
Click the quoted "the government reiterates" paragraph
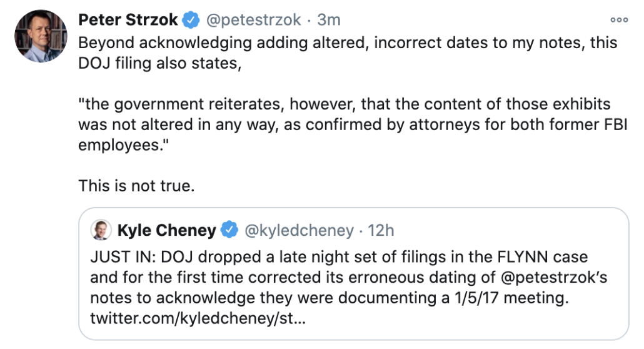[x=344, y=124]
